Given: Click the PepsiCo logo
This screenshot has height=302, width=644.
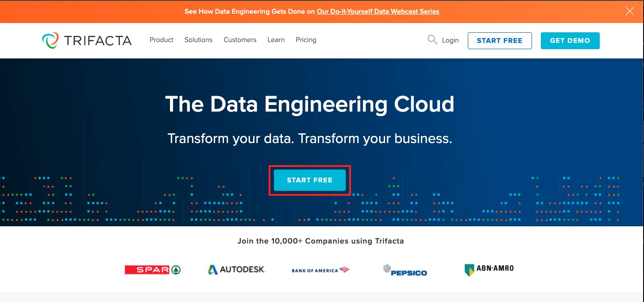Looking at the screenshot, I should [x=405, y=270].
